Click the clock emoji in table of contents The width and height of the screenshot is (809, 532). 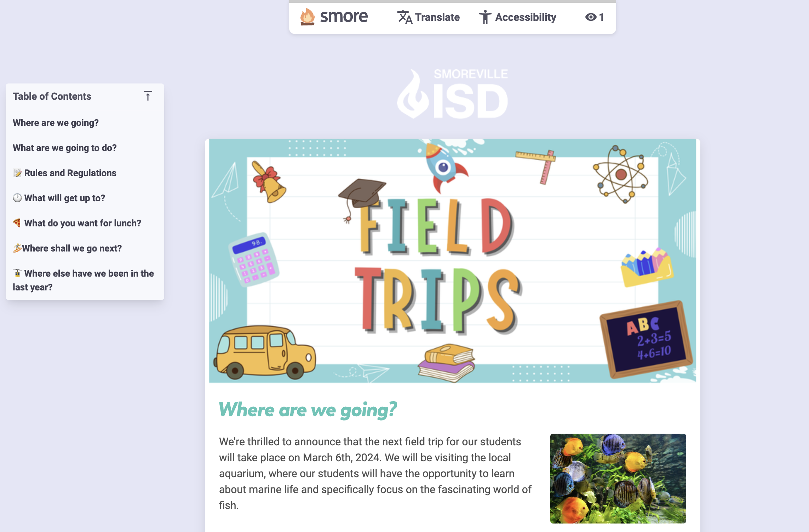point(17,198)
